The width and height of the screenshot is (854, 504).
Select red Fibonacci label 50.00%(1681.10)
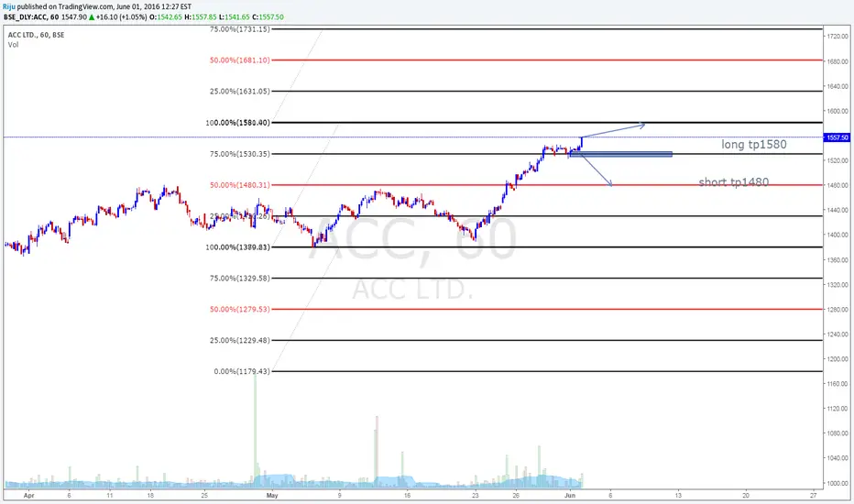(x=240, y=60)
